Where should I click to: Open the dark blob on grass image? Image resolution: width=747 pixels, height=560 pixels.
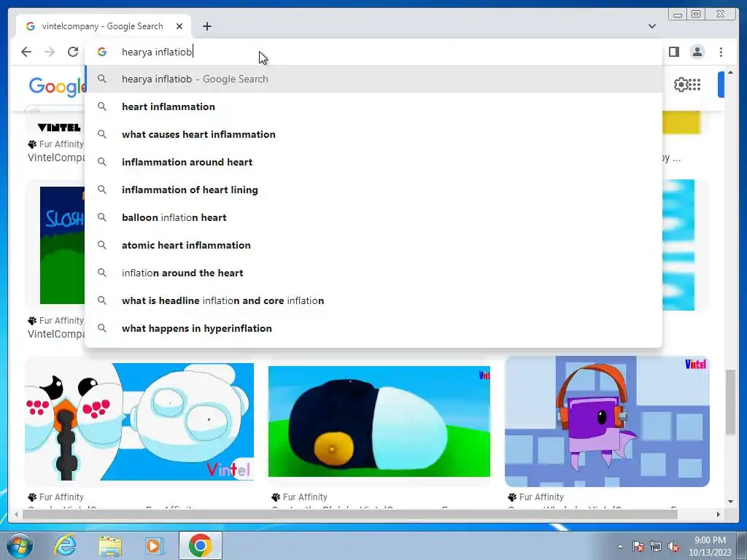[379, 421]
